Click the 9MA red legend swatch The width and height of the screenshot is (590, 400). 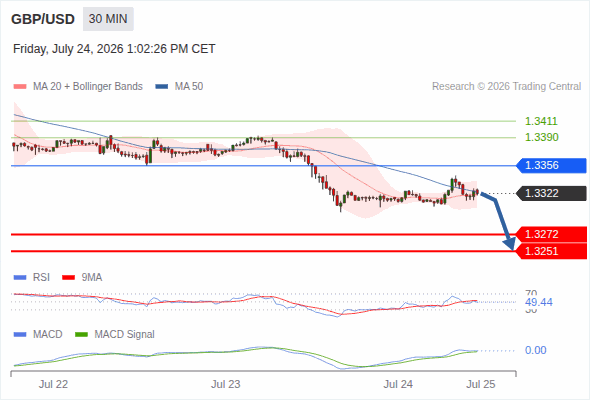[x=68, y=278]
